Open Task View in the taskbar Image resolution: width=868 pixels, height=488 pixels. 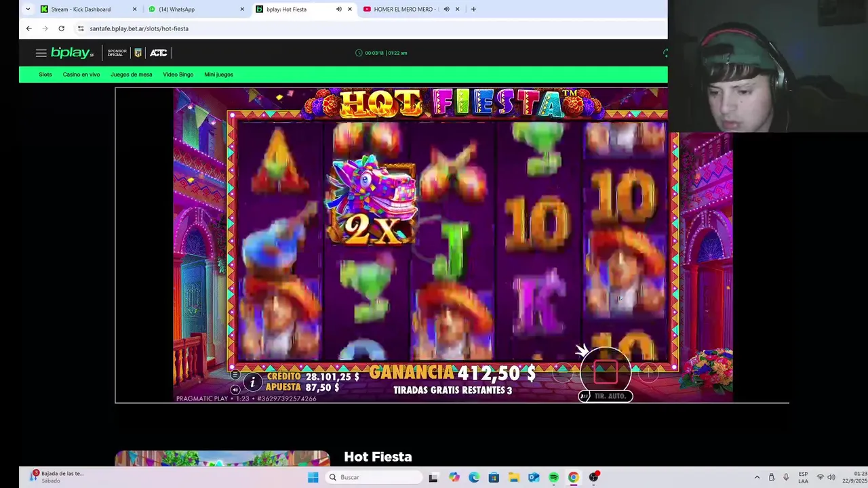coord(433,477)
